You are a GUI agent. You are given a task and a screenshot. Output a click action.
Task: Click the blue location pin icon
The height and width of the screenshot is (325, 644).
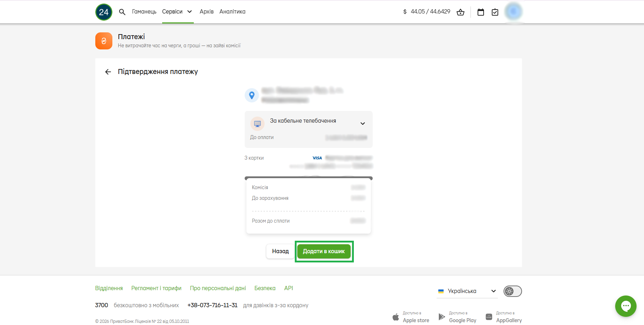(252, 95)
